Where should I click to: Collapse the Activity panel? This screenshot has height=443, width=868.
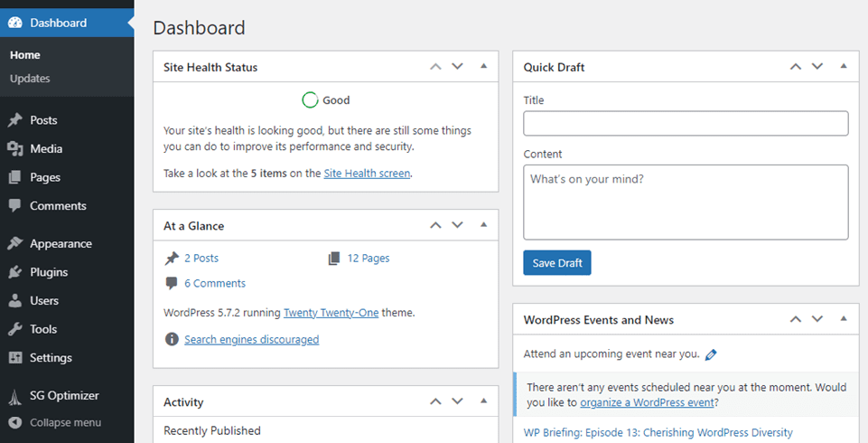[x=484, y=401]
